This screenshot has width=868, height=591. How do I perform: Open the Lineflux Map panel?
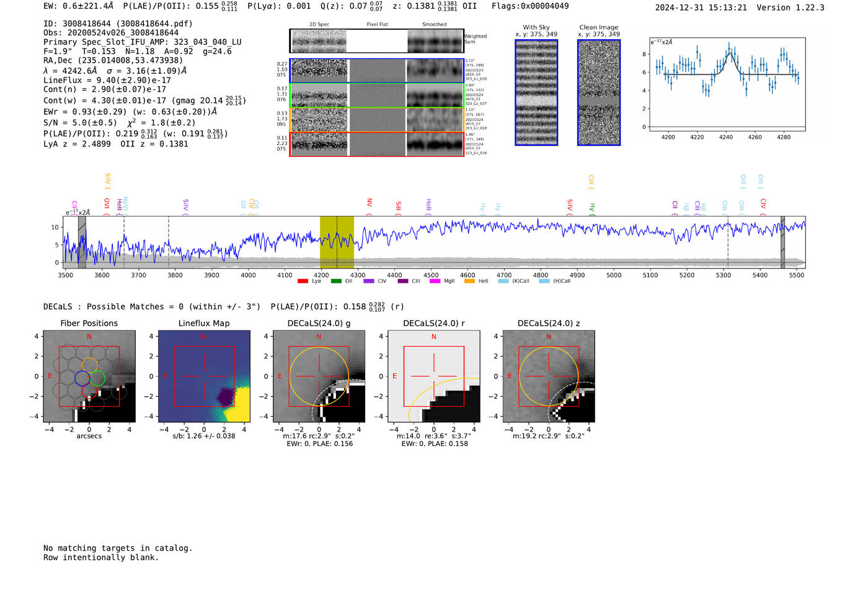point(204,376)
